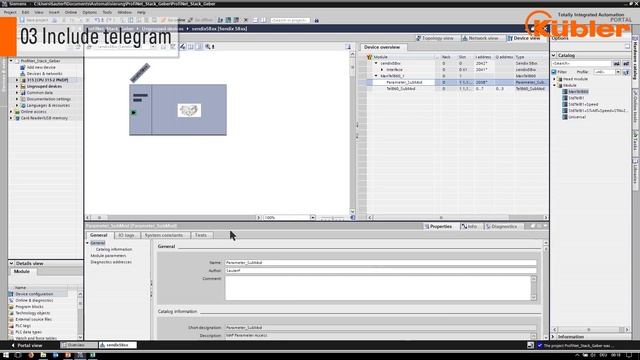
Task: Click the Universal module icon in catalog
Action: tap(565, 117)
